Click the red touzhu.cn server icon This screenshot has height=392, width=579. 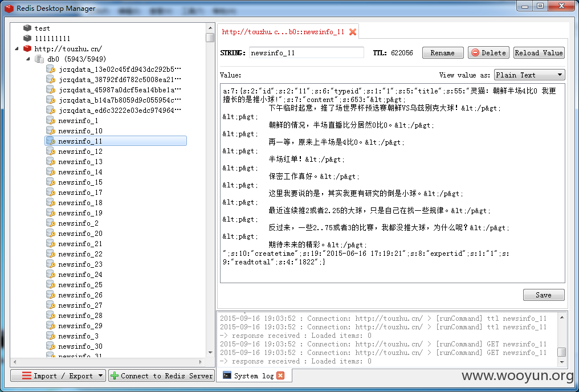pos(27,49)
